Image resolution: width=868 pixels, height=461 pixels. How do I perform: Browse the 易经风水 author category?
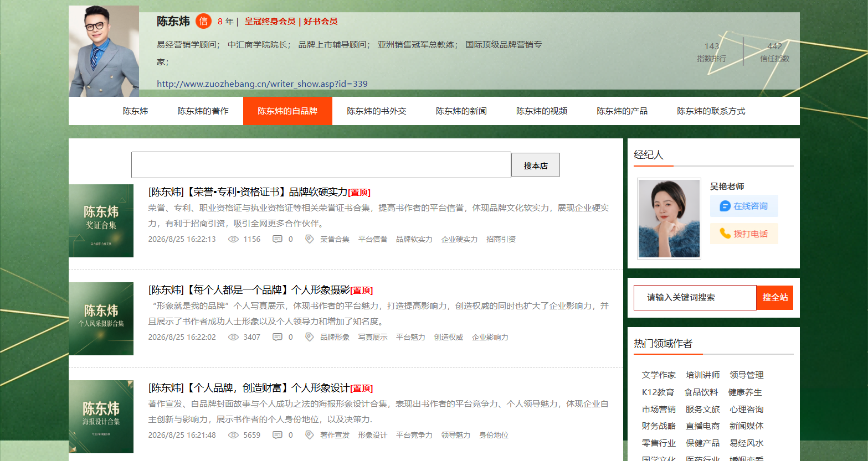tap(747, 443)
